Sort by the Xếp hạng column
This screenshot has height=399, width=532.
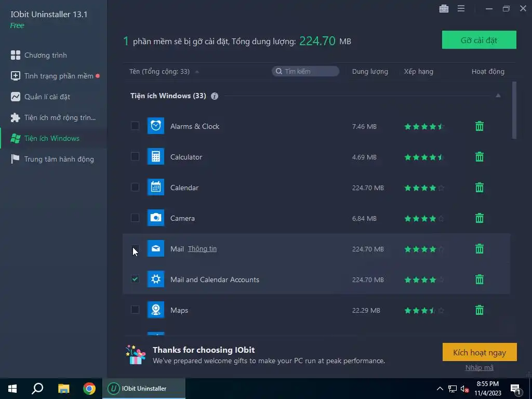(x=418, y=72)
